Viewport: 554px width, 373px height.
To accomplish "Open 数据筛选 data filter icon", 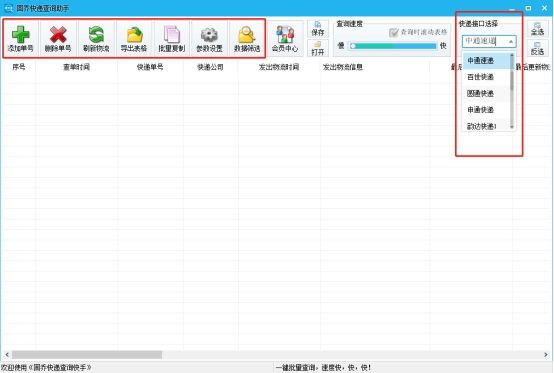I will [x=247, y=39].
